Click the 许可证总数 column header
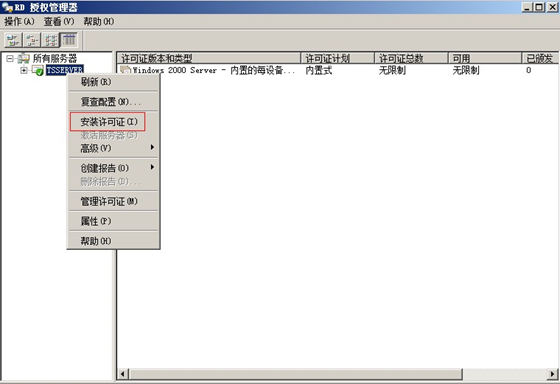The width and height of the screenshot is (560, 384). point(411,58)
